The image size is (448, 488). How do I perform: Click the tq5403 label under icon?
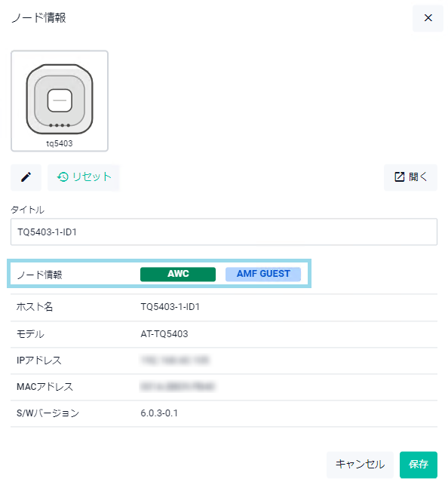60,143
